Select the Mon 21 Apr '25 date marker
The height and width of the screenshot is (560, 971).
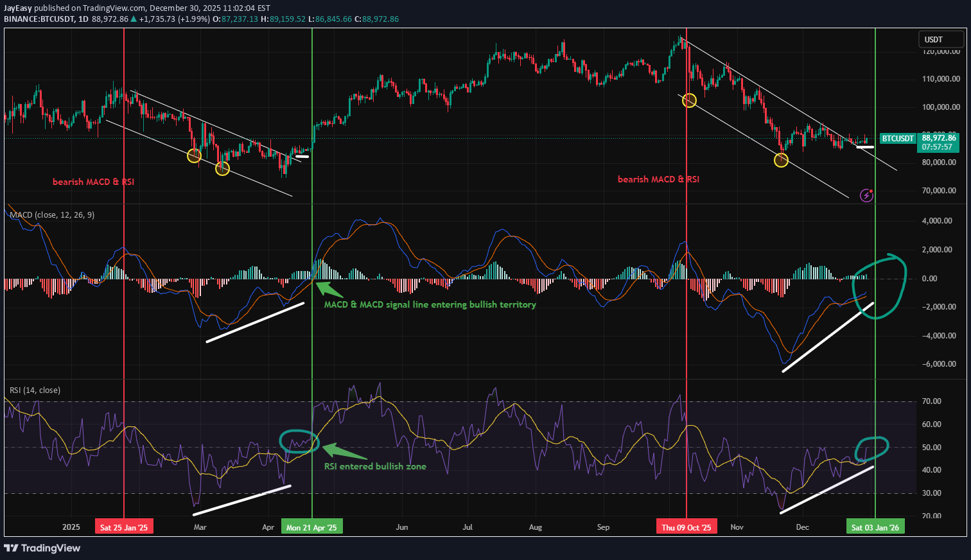click(311, 527)
